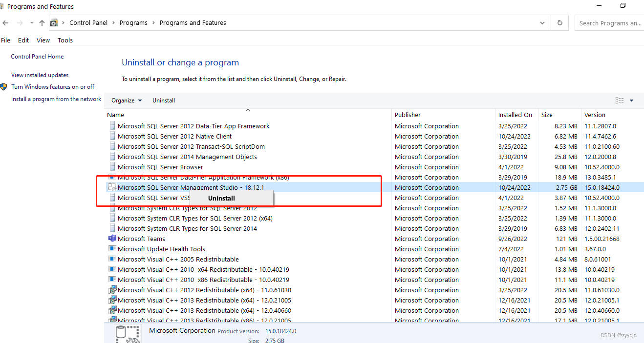Open Turn Windows features on or off

pos(53,87)
